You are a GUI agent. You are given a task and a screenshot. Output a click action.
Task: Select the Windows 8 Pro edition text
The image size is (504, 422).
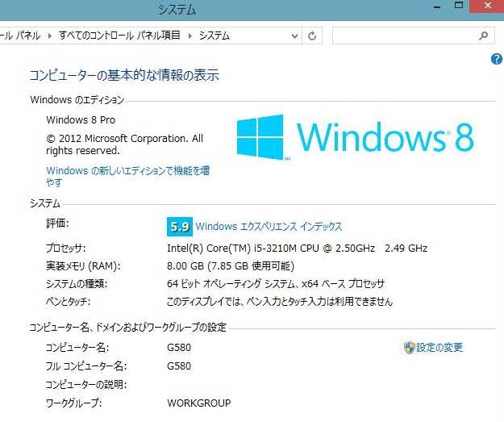(x=81, y=120)
